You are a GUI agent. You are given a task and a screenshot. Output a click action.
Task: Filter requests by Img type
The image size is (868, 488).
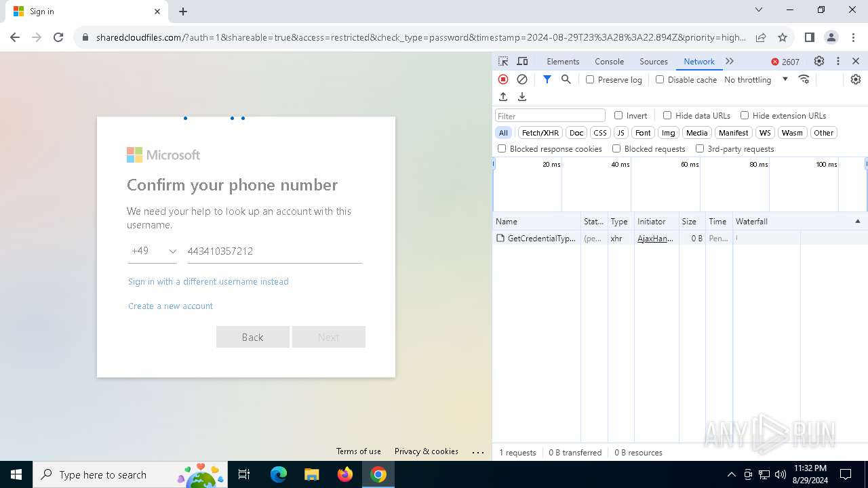click(669, 133)
